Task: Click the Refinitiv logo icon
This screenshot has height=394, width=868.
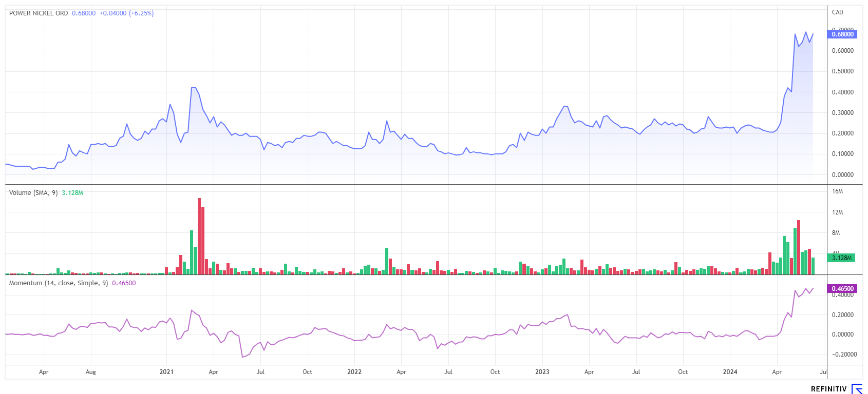Action: pyautogui.click(x=857, y=389)
